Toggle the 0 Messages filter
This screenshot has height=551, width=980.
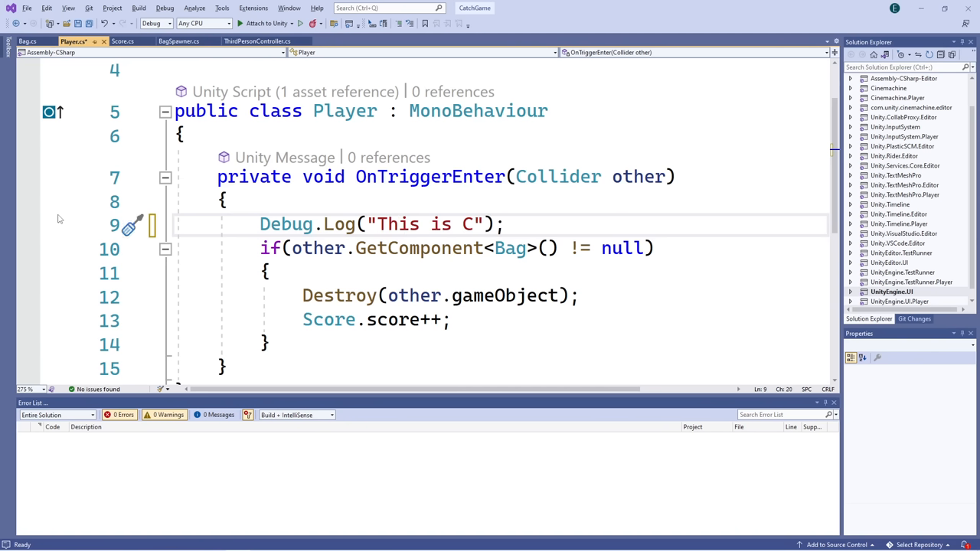[x=214, y=414]
